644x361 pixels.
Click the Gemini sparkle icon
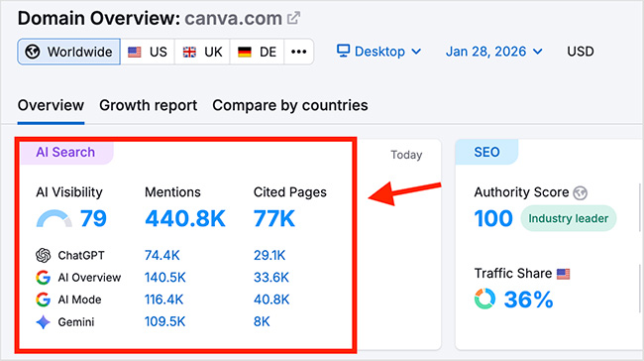(x=44, y=322)
